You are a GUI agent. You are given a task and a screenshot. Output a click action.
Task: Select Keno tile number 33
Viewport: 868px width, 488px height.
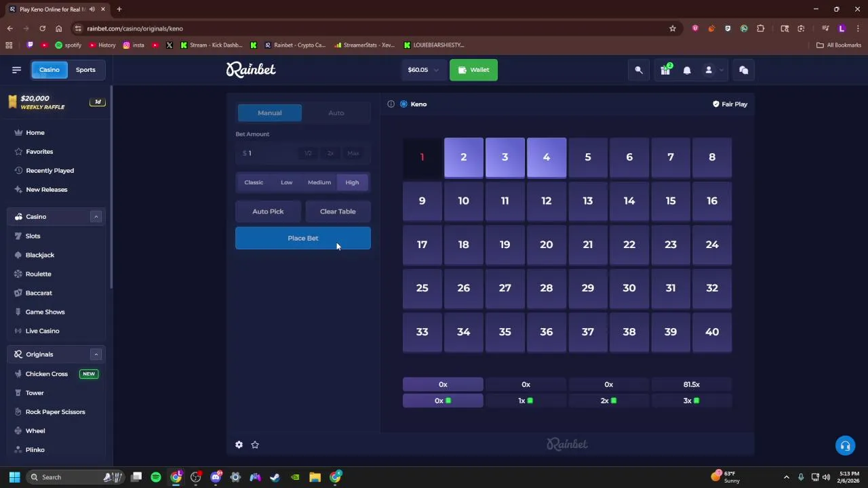pyautogui.click(x=422, y=332)
